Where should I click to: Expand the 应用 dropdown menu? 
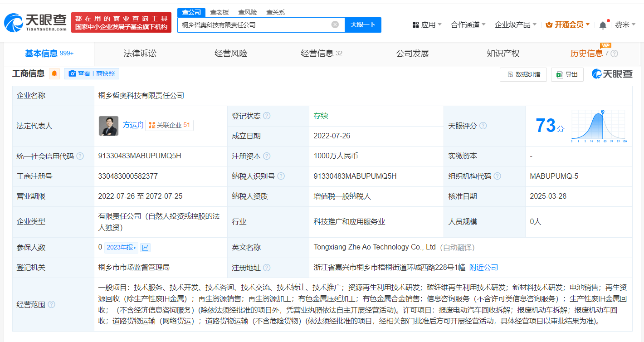click(427, 25)
